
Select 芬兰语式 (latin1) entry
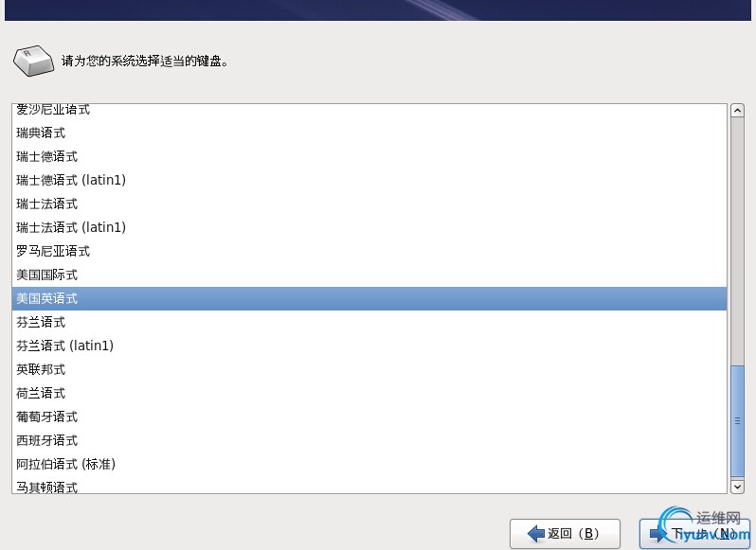click(369, 346)
